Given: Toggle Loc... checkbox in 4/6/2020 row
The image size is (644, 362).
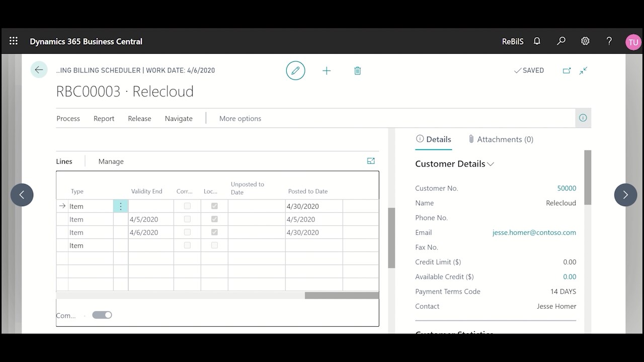Looking at the screenshot, I should coord(214,232).
